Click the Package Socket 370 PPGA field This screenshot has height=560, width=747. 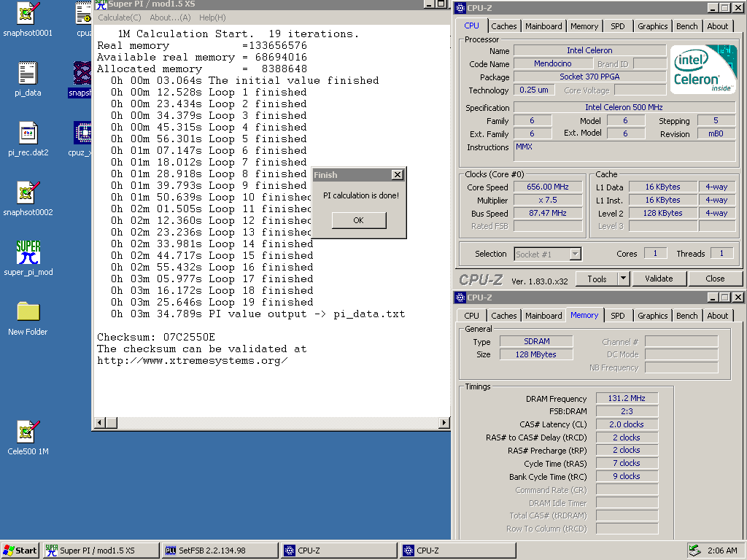pyautogui.click(x=589, y=77)
